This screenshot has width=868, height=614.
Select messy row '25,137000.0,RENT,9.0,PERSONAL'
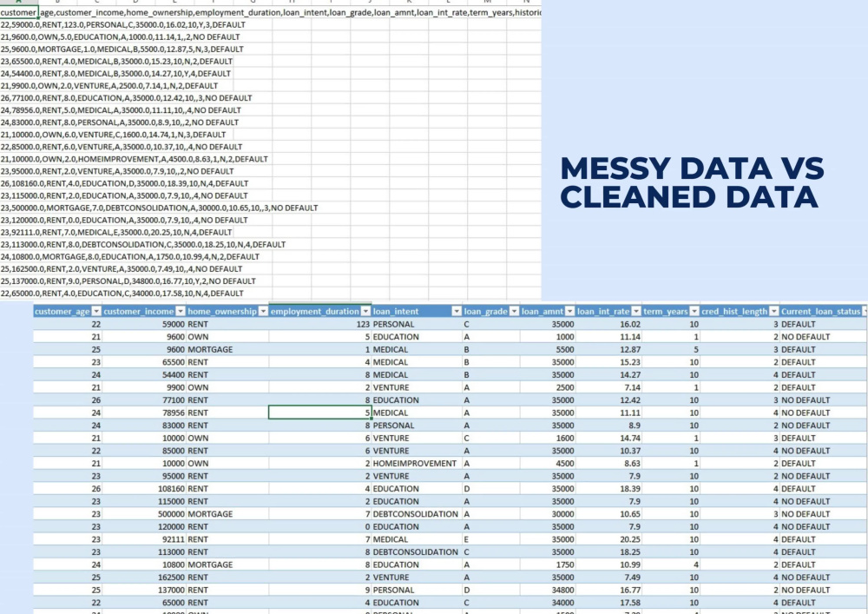128,281
